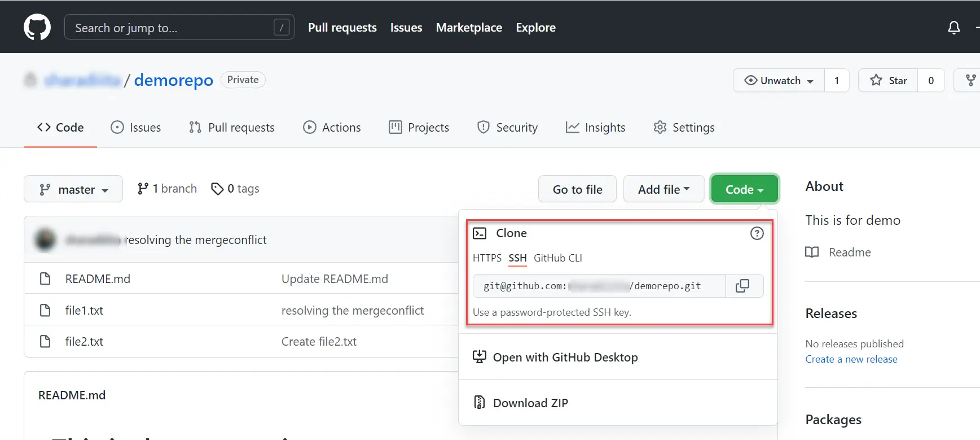Screen dimensions: 980x440
Task: Open Issues in top navigation
Action: pos(406,27)
